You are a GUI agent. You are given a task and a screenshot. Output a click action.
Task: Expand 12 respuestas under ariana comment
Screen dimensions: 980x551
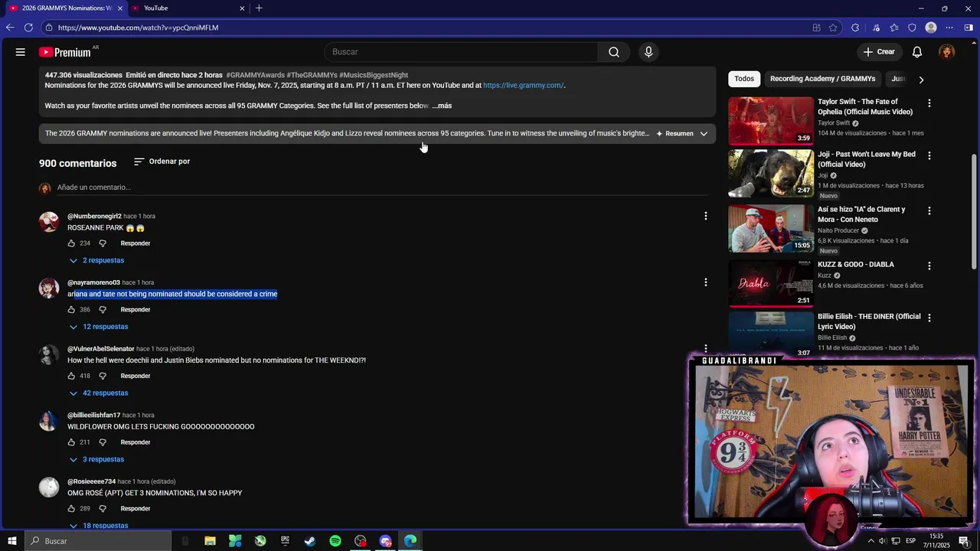point(99,327)
